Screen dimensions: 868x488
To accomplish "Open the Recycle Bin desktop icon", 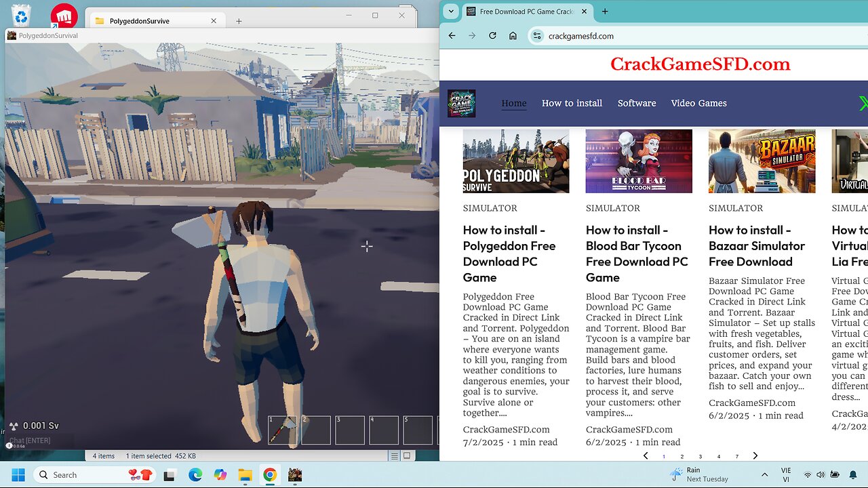I will tap(21, 14).
